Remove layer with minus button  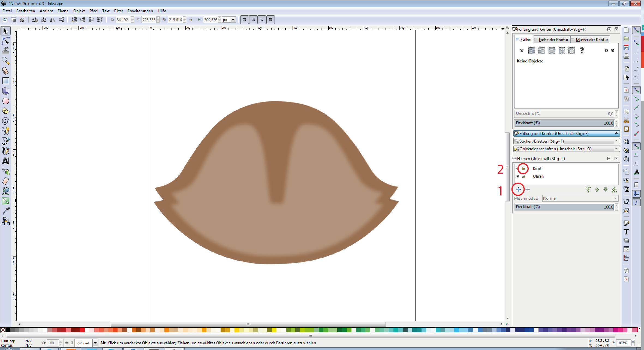(x=527, y=189)
